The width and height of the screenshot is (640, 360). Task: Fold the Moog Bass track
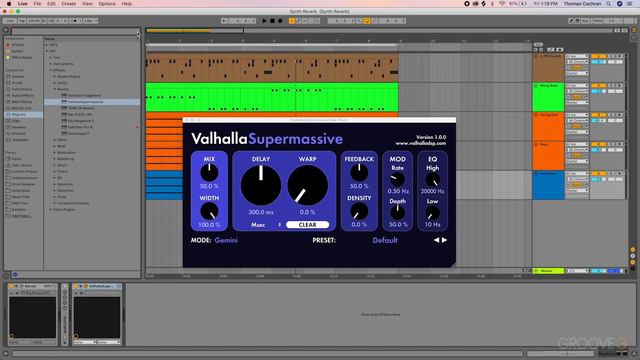pos(536,86)
